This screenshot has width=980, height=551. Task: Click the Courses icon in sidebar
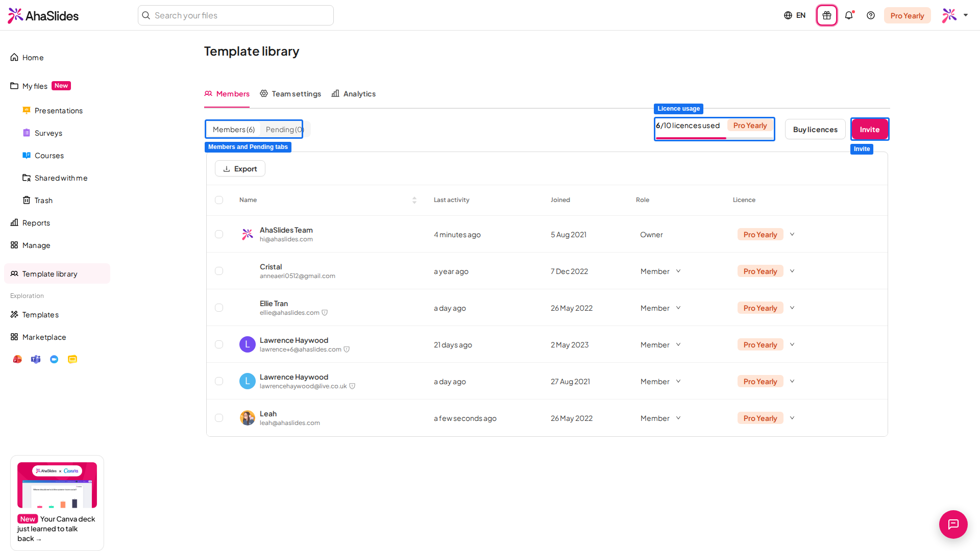(x=27, y=155)
